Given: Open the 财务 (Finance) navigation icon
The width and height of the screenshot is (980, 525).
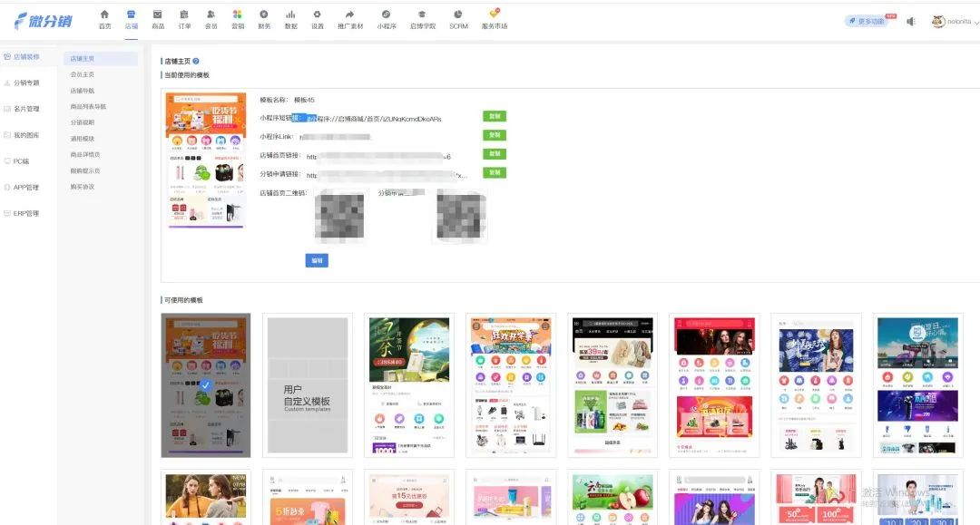Looking at the screenshot, I should tap(263, 18).
